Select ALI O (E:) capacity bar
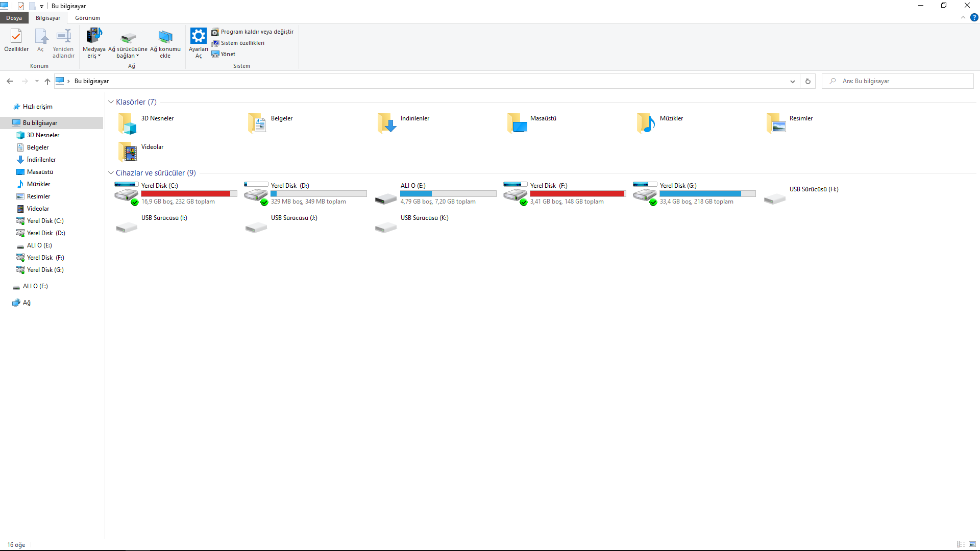This screenshot has width=980, height=551. [448, 194]
